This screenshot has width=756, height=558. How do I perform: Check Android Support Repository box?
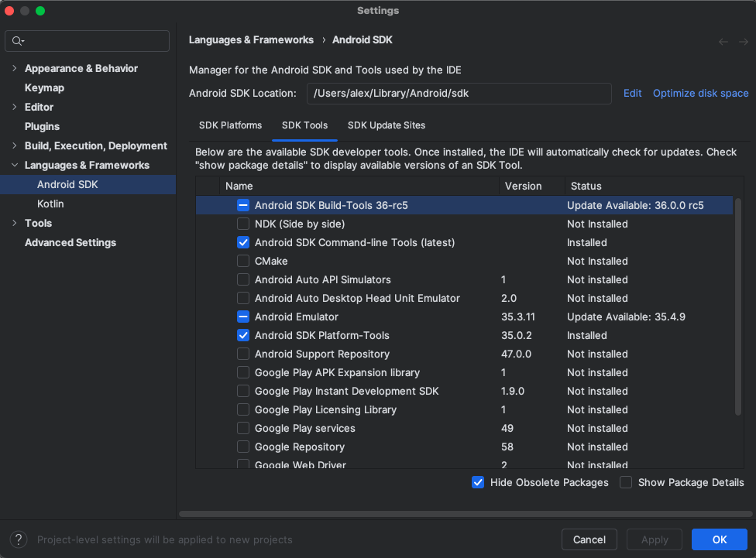243,354
